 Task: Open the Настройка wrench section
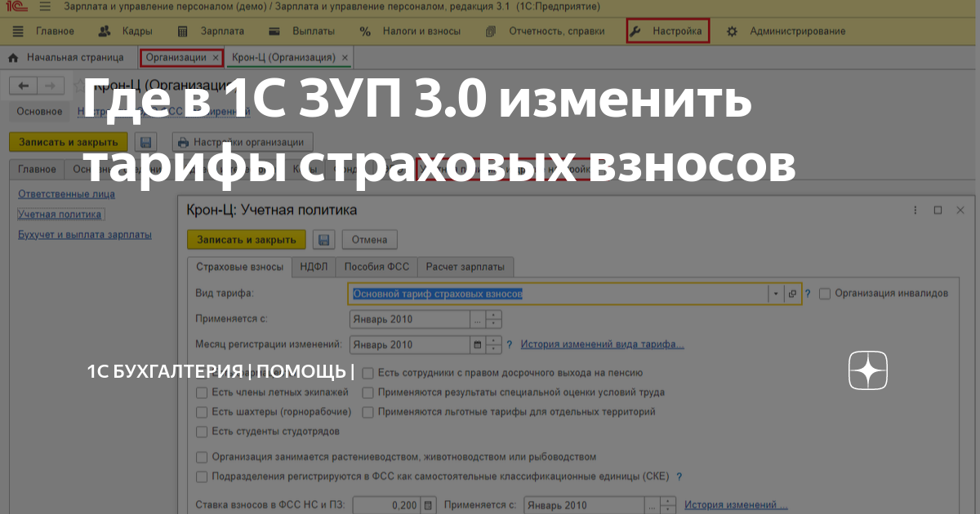tap(667, 31)
